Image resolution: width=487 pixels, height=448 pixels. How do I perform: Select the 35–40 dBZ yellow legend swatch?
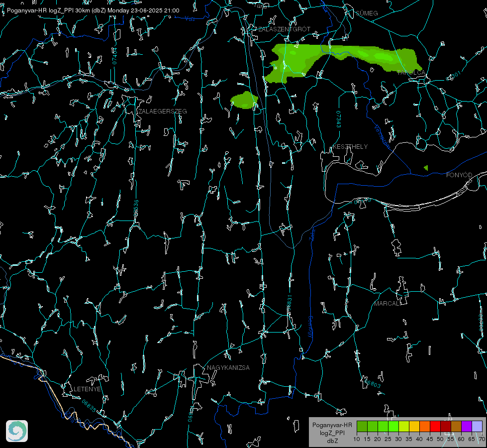414,426
